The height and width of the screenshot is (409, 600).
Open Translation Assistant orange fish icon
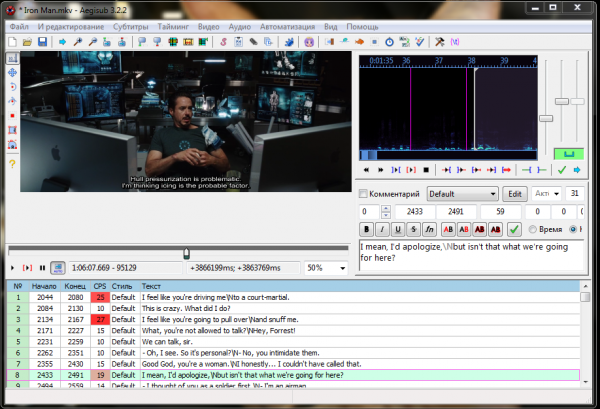click(x=359, y=42)
